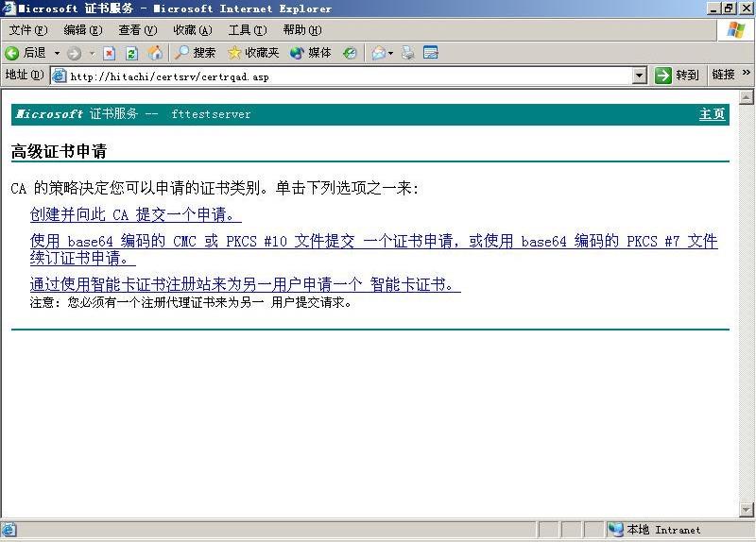Screen dimensions: 756x542
Task: Open the 主页 link in the banner
Action: pos(712,114)
